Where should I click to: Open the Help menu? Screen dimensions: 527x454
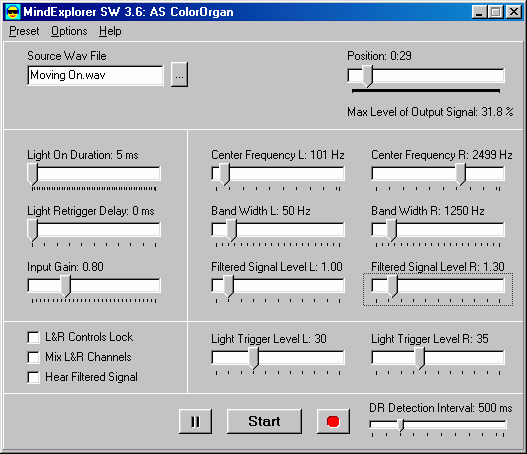coord(110,31)
